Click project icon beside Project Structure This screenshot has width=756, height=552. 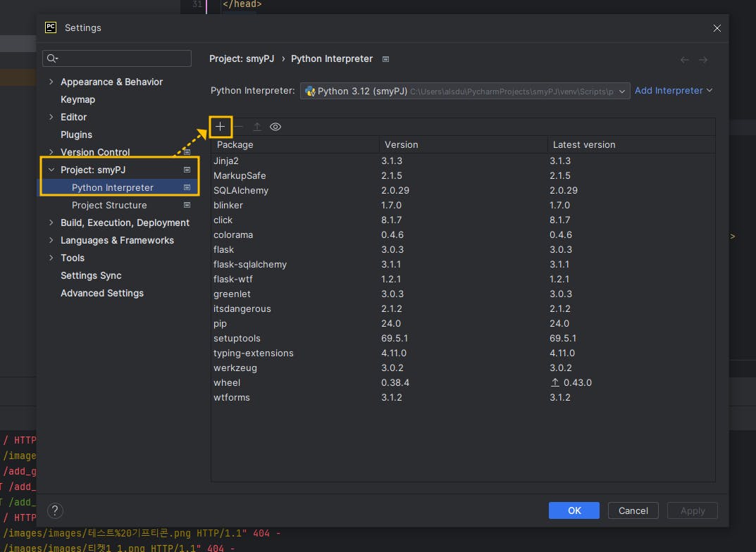(187, 205)
